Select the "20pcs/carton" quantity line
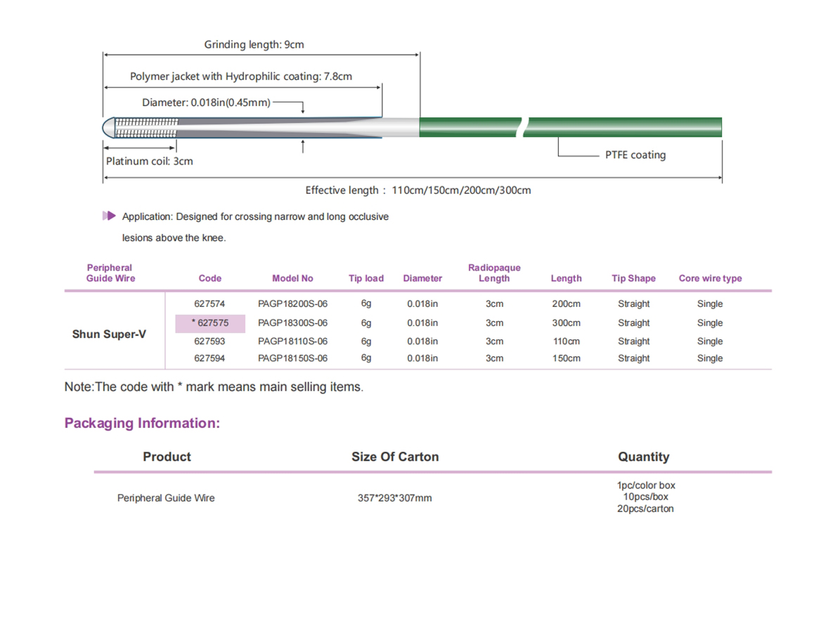 tap(645, 509)
